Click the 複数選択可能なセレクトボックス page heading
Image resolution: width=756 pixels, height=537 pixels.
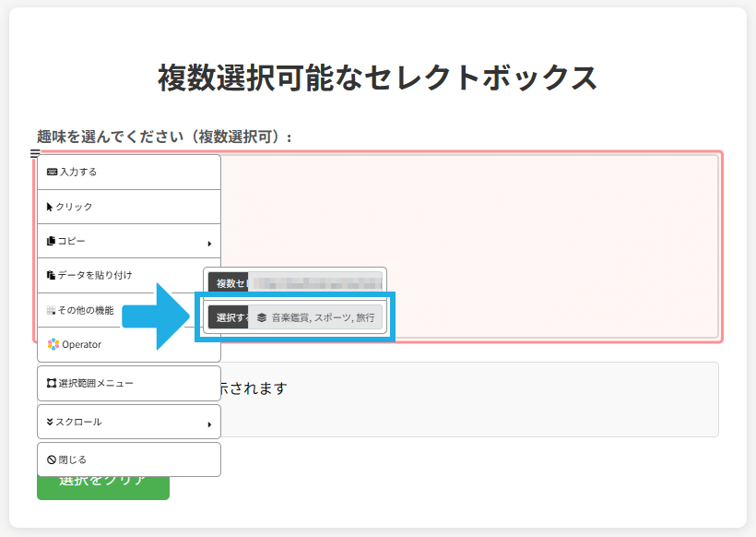(x=377, y=78)
